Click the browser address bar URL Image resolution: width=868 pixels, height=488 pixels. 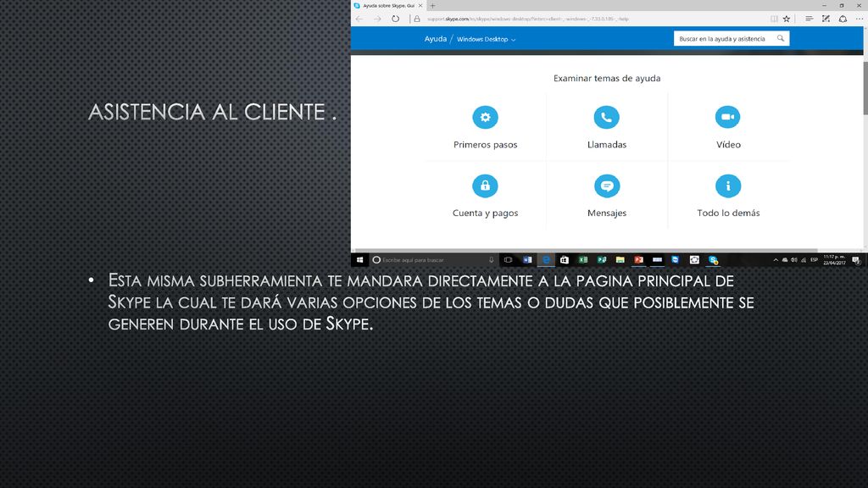pyautogui.click(x=527, y=19)
